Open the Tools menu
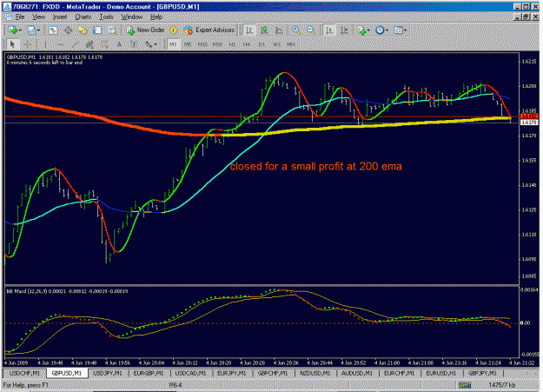This screenshot has height=392, width=543. [106, 17]
